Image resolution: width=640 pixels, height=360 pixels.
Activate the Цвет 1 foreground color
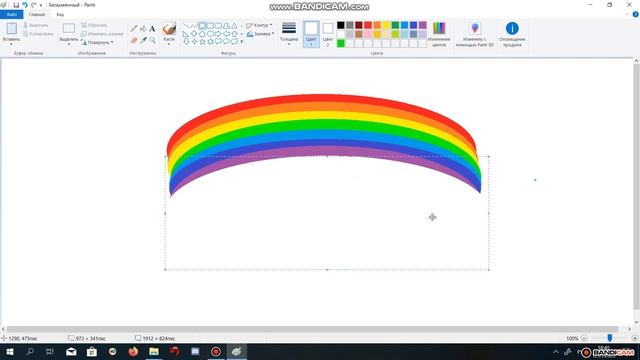pyautogui.click(x=311, y=34)
